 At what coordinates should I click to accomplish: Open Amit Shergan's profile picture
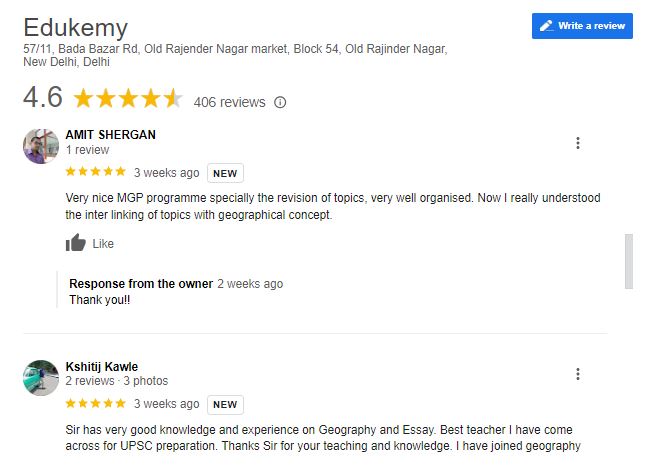41,146
